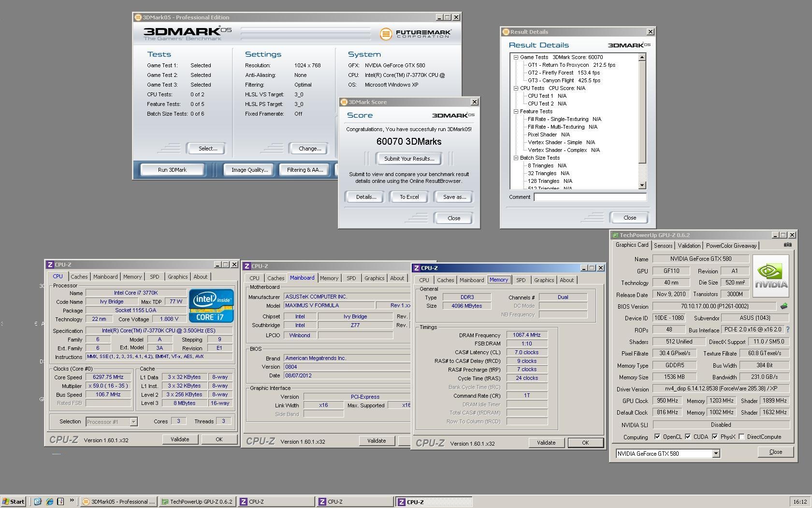Image resolution: width=812 pixels, height=508 pixels.
Task: Open Graphics tab in CPU-Z Mainboard window
Action: (374, 278)
